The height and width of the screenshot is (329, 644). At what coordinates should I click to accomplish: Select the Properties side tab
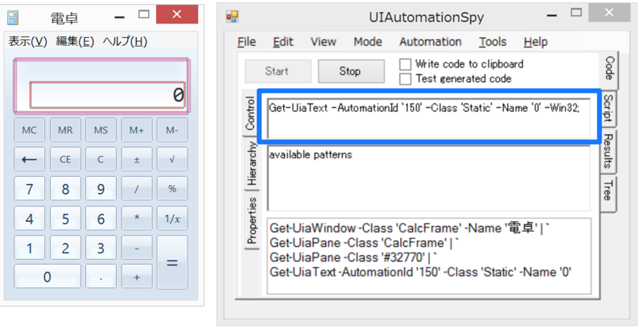(251, 220)
